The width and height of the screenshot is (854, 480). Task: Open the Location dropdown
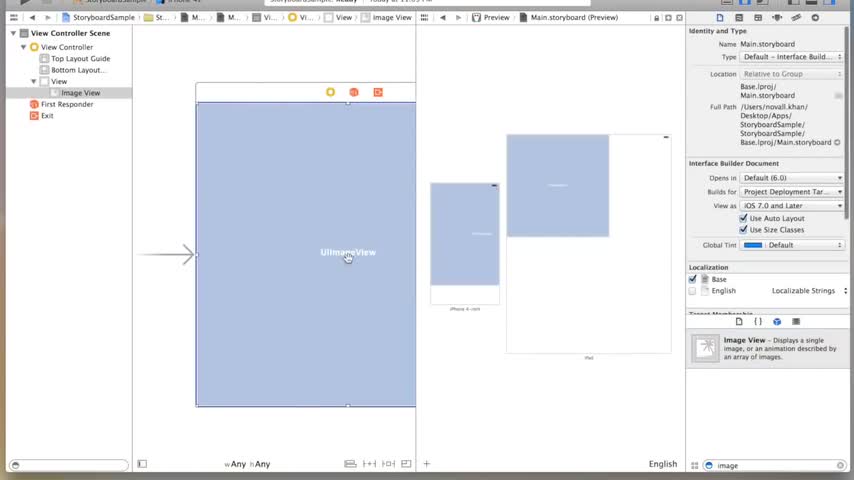tap(791, 74)
